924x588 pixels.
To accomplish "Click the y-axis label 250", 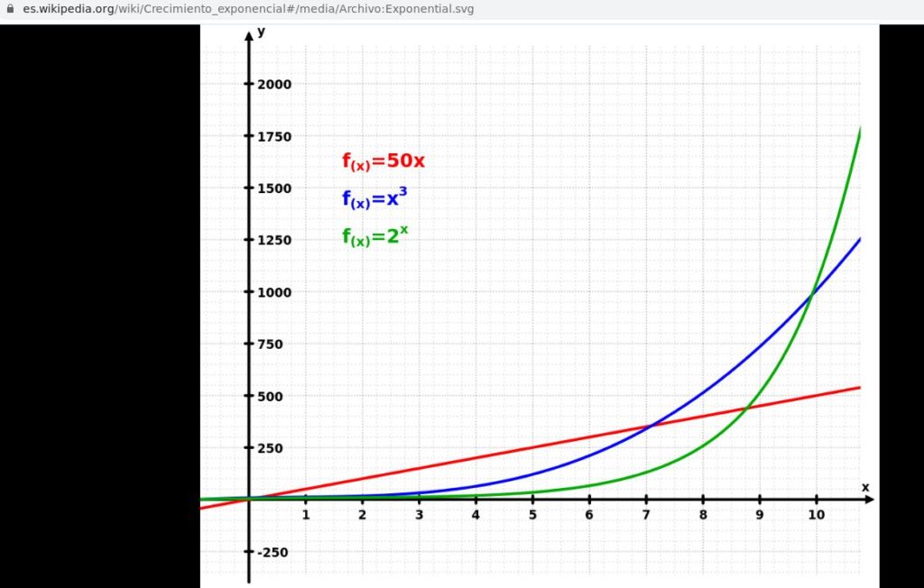I will click(271, 448).
